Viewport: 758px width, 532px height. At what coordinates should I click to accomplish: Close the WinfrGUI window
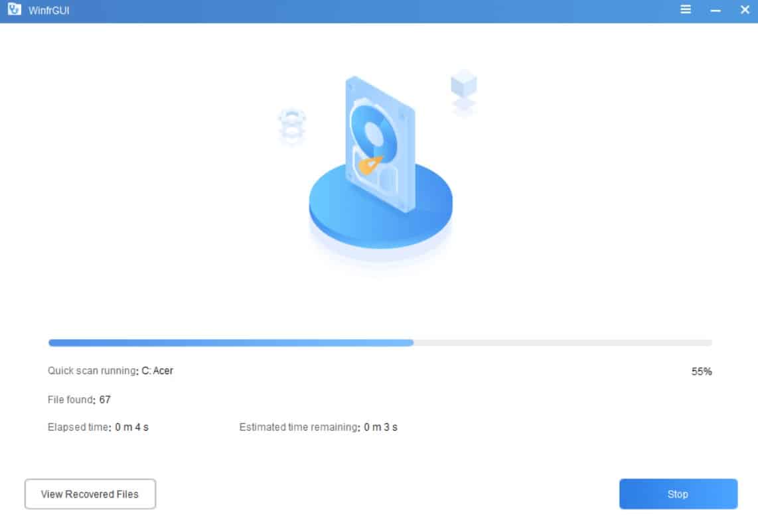745,10
